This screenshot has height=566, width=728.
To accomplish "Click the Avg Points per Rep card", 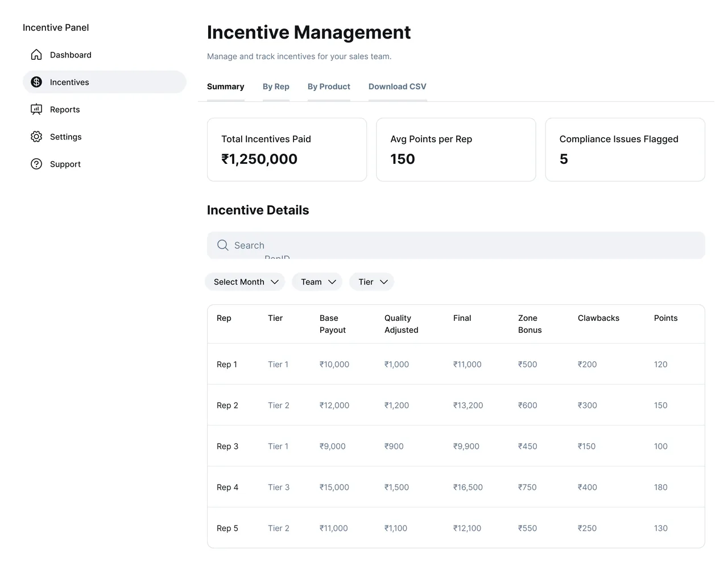I will pos(456,150).
